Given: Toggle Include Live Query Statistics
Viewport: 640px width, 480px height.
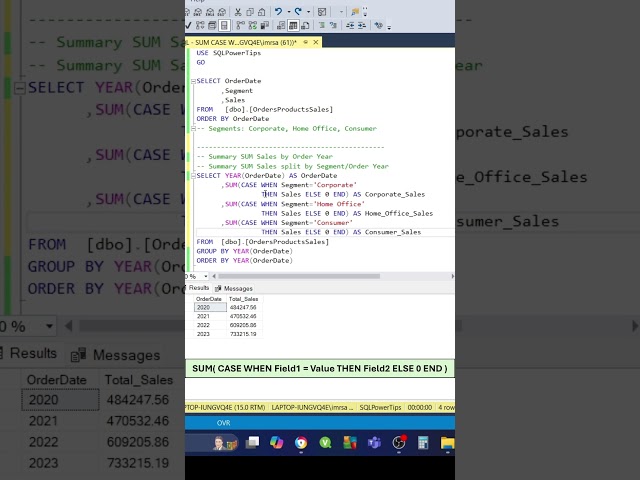Looking at the screenshot, I should pos(252,25).
